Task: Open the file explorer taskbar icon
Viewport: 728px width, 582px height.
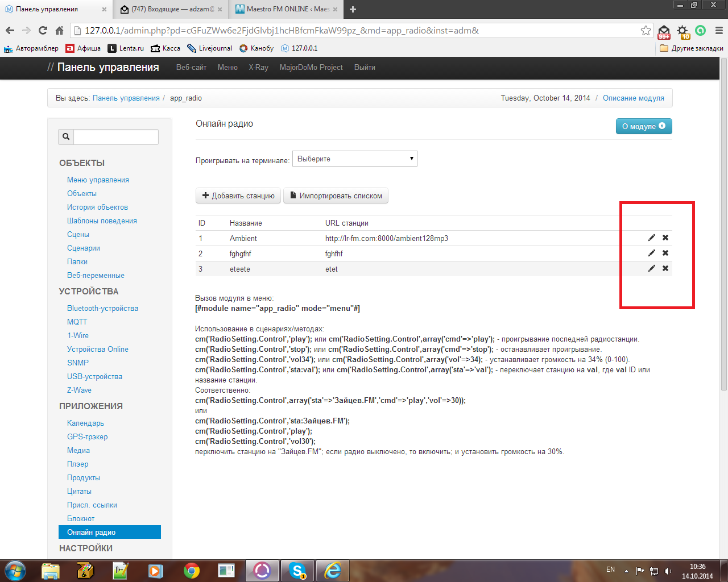Action: 51,570
